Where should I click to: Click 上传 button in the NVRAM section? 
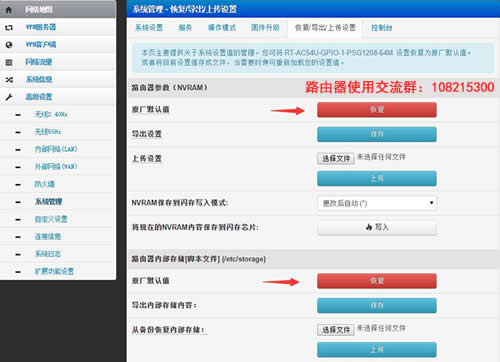(377, 178)
